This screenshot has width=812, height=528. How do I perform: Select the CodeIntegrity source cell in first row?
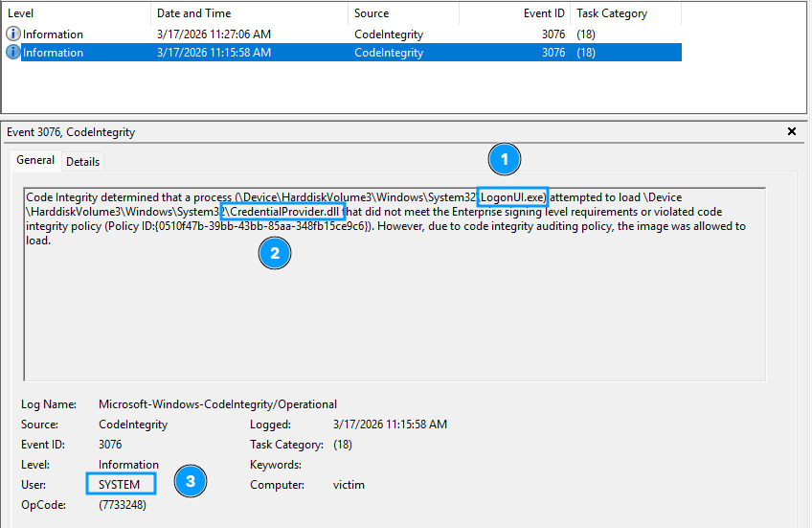pos(388,34)
